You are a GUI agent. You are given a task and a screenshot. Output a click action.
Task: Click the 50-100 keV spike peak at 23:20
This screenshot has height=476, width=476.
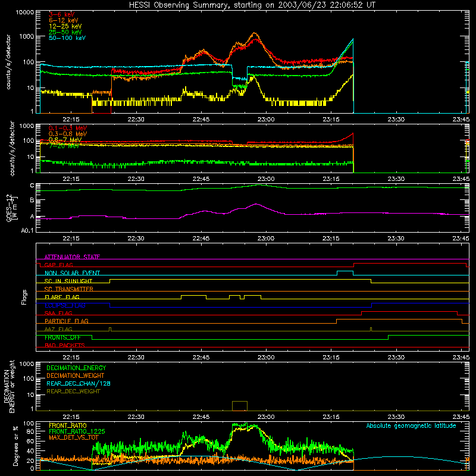point(353,39)
